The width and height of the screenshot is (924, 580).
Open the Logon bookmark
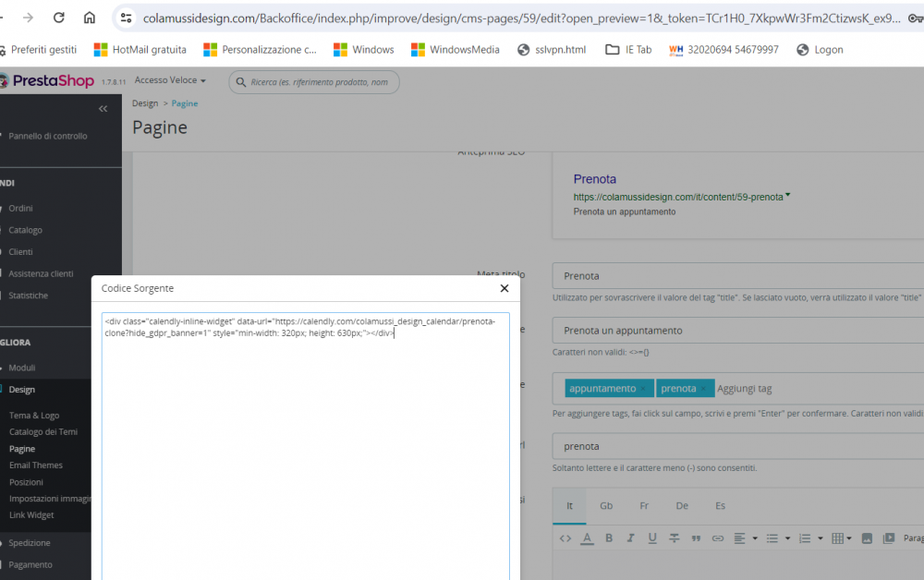[x=820, y=50]
